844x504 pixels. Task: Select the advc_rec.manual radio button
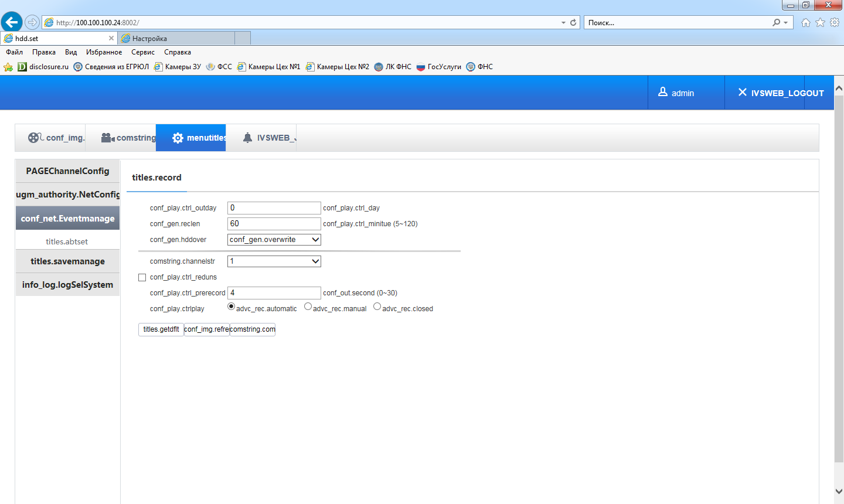[x=308, y=307]
